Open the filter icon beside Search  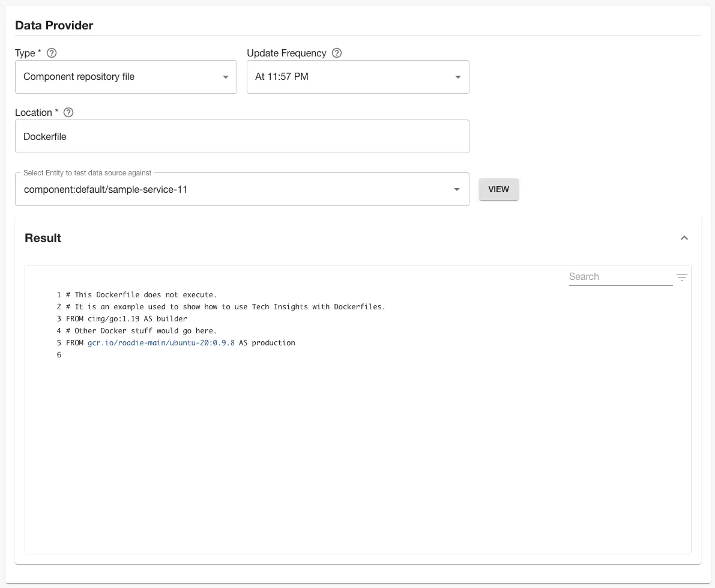(x=681, y=277)
